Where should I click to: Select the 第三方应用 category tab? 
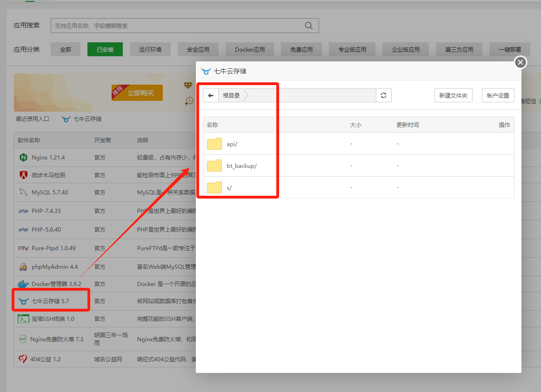tap(459, 49)
